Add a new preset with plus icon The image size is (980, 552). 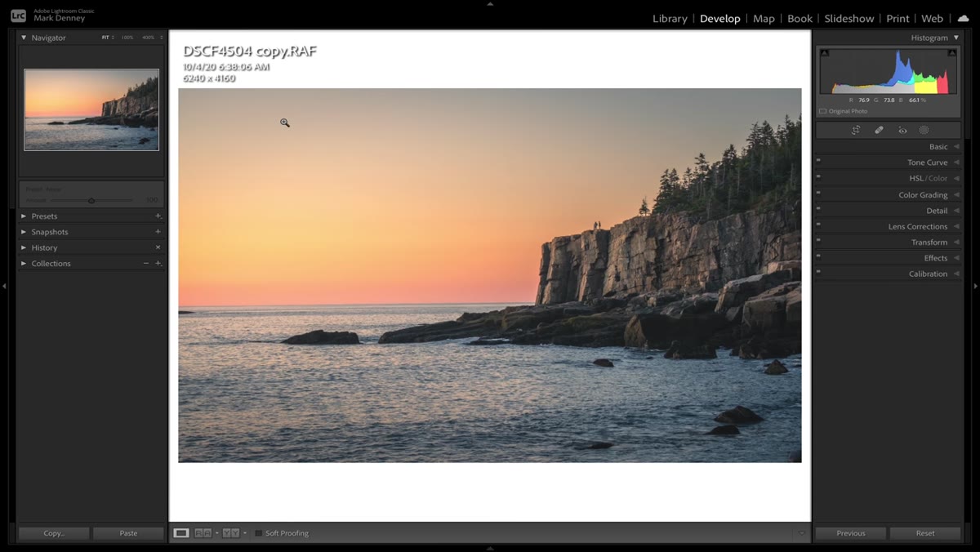coord(158,216)
